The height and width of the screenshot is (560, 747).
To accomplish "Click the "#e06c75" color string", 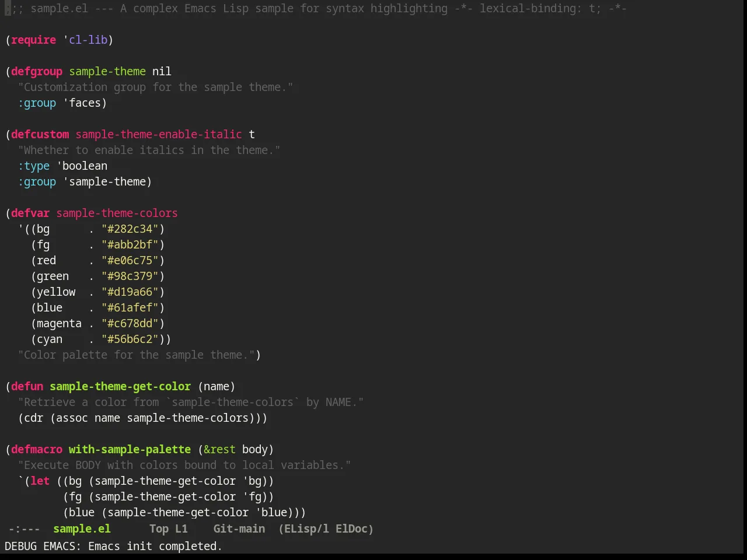I will (x=130, y=260).
